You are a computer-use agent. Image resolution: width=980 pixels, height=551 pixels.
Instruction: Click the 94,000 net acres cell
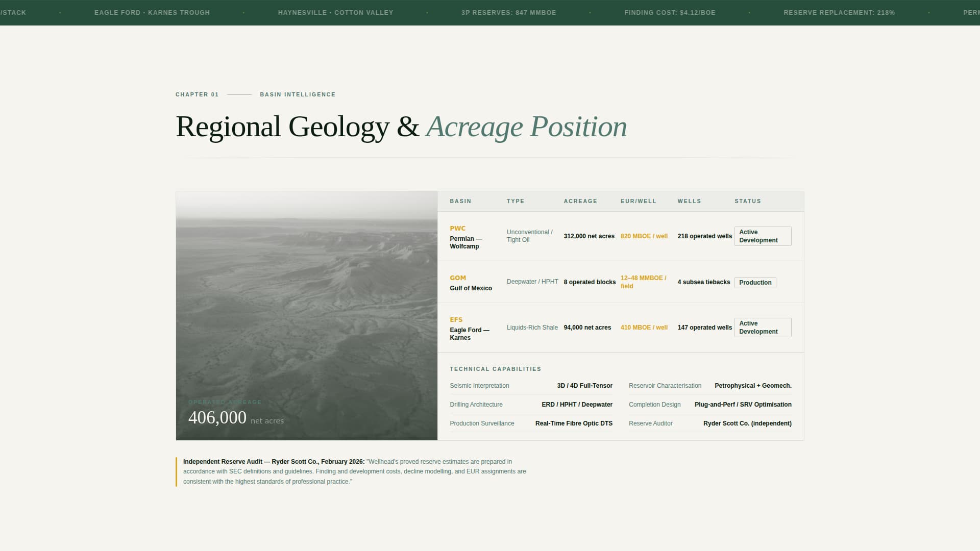pyautogui.click(x=587, y=328)
